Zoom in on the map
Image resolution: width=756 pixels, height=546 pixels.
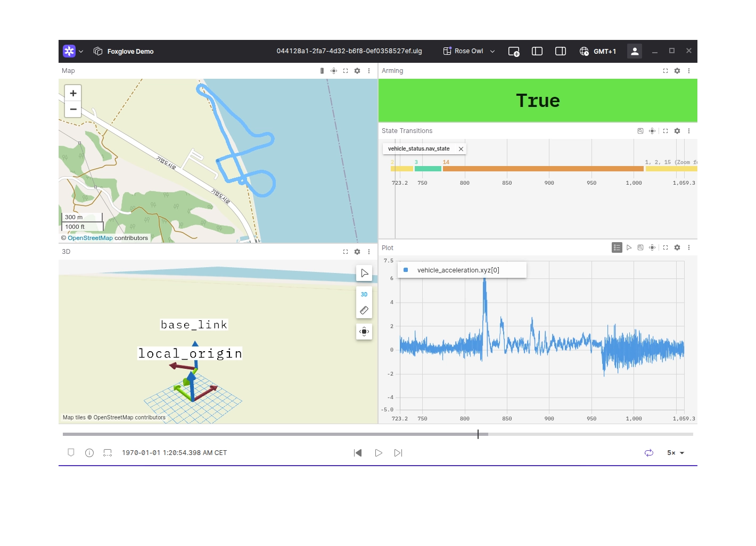pyautogui.click(x=73, y=93)
